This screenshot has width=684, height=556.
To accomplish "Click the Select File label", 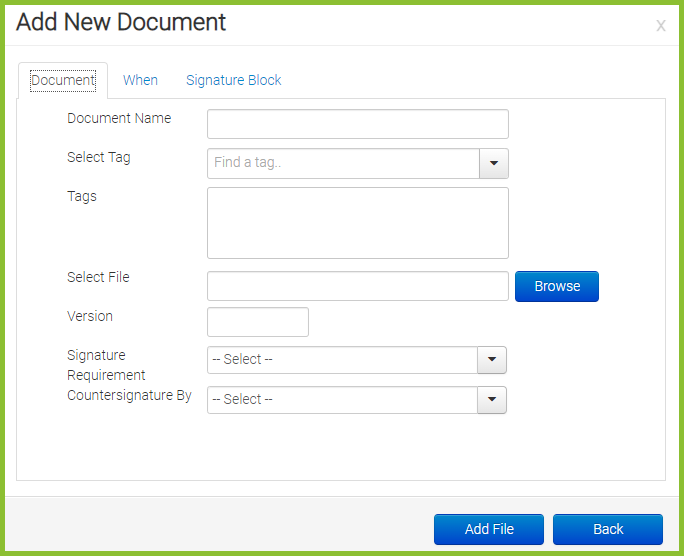I will [98, 277].
